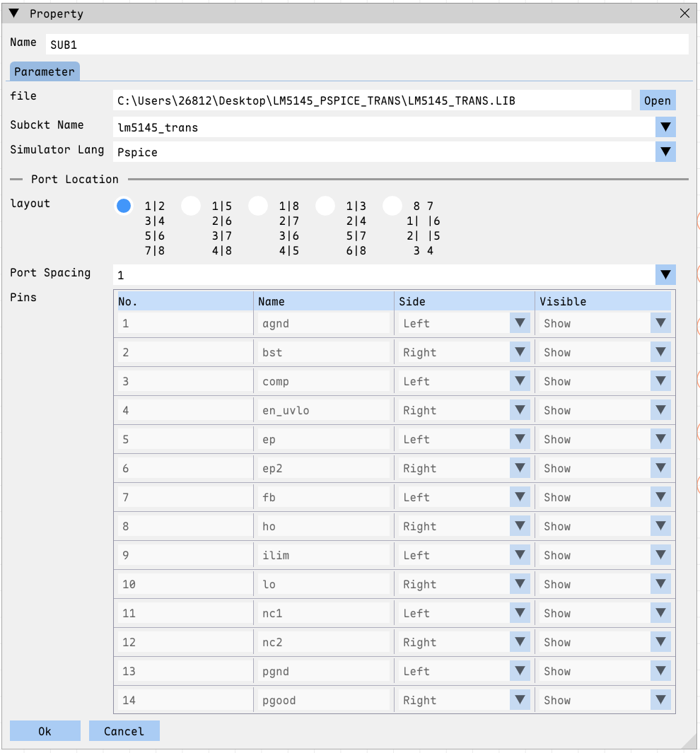Open Visible dropdown for lo pin
700x753 pixels.
point(660,584)
